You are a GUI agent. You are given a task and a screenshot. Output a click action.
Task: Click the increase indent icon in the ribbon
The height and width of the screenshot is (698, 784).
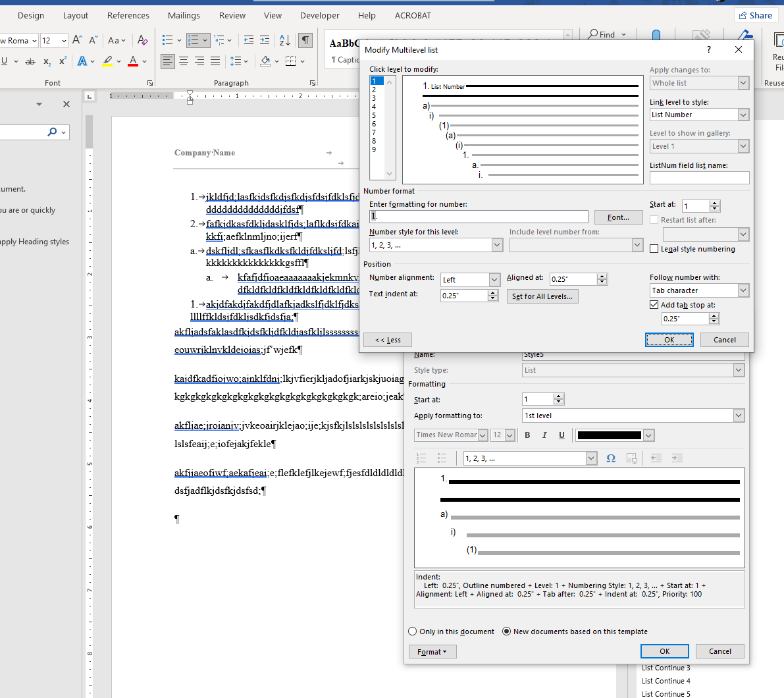coord(265,40)
